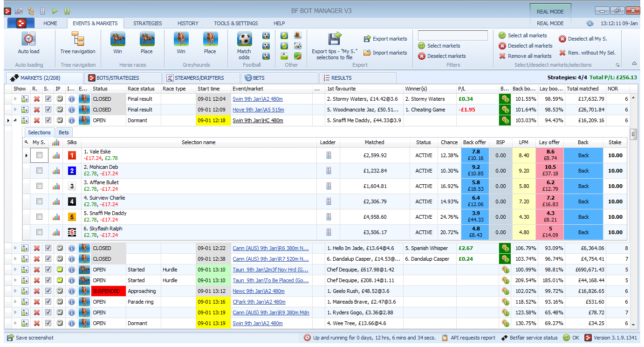Click Select all markets
The height and width of the screenshot is (347, 644).
(x=523, y=35)
